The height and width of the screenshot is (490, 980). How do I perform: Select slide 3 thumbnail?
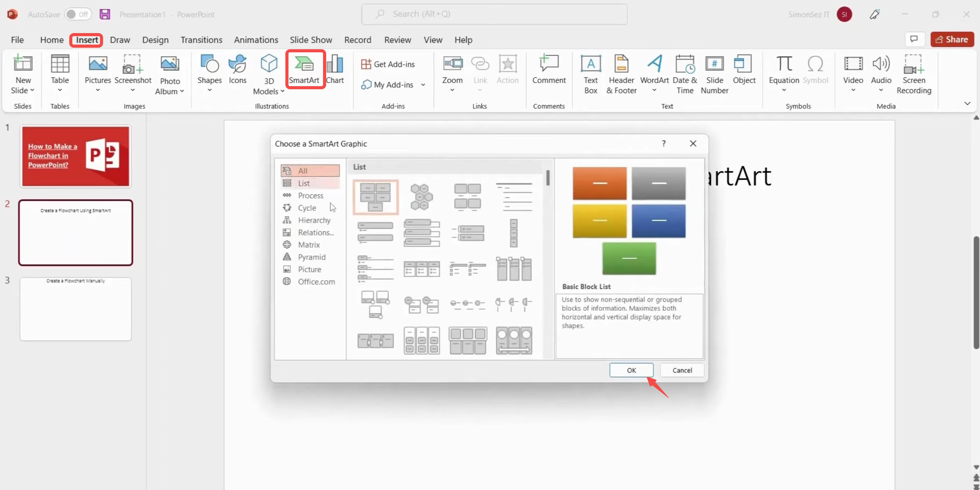[76, 309]
